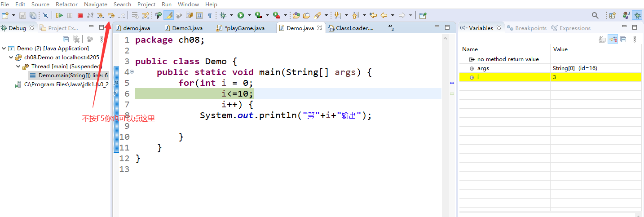Screen dimensions: 644x217
Task: Click the Resume debug button
Action: coord(59,15)
